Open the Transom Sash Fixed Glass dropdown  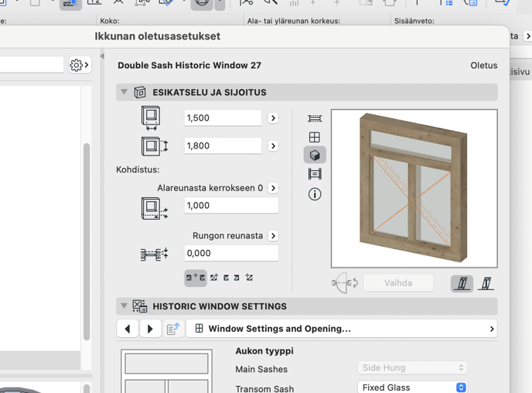[x=413, y=388]
